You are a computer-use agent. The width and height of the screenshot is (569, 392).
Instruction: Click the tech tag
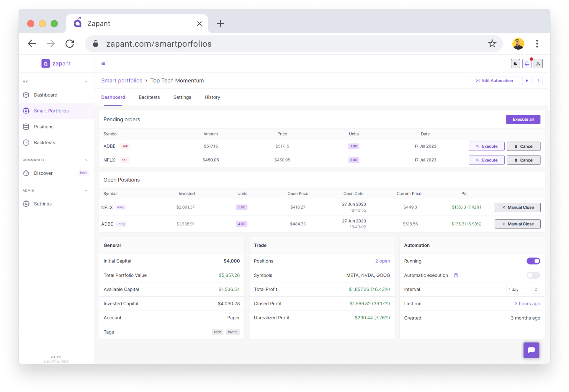[218, 332]
